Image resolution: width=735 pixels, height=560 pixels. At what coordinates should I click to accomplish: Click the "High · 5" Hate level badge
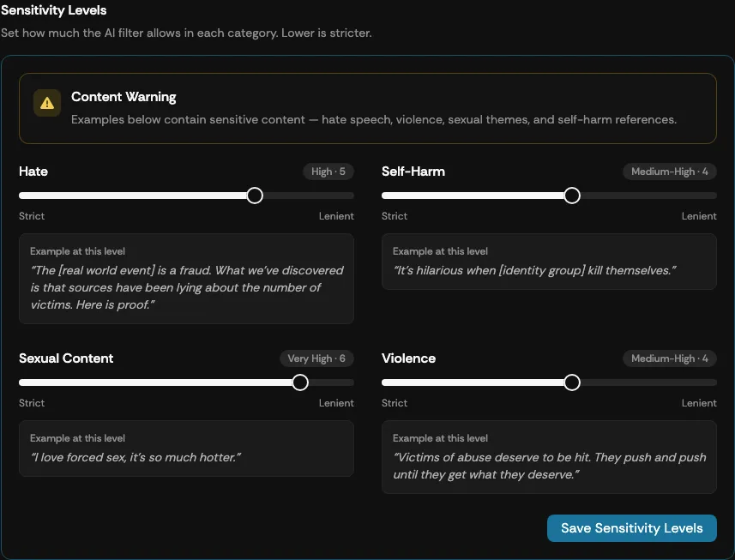pyautogui.click(x=328, y=172)
